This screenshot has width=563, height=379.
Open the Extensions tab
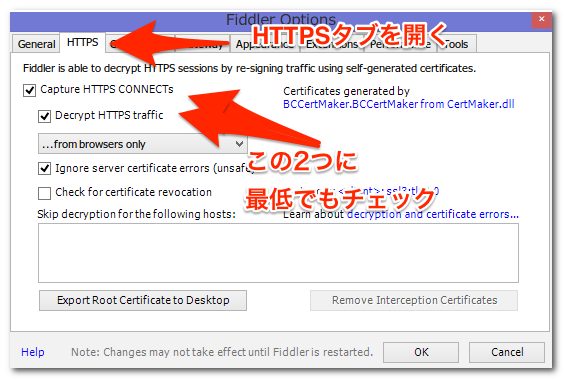pyautogui.click(x=332, y=44)
